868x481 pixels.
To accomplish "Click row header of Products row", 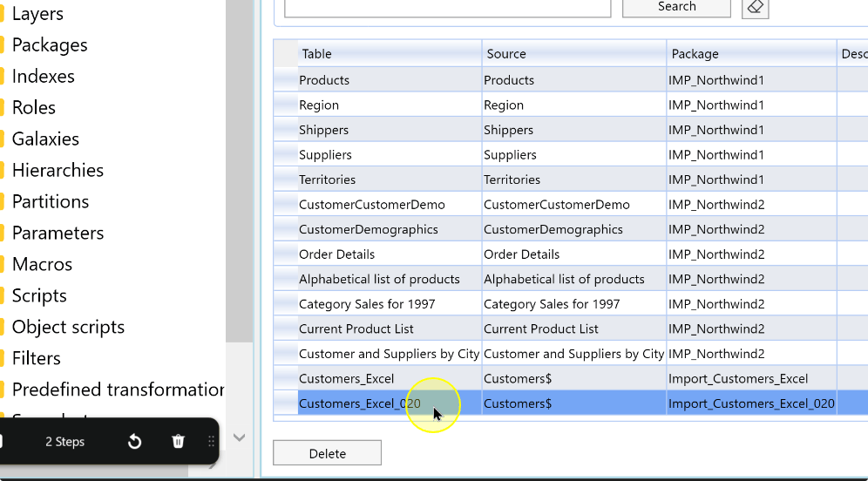I will click(x=286, y=80).
